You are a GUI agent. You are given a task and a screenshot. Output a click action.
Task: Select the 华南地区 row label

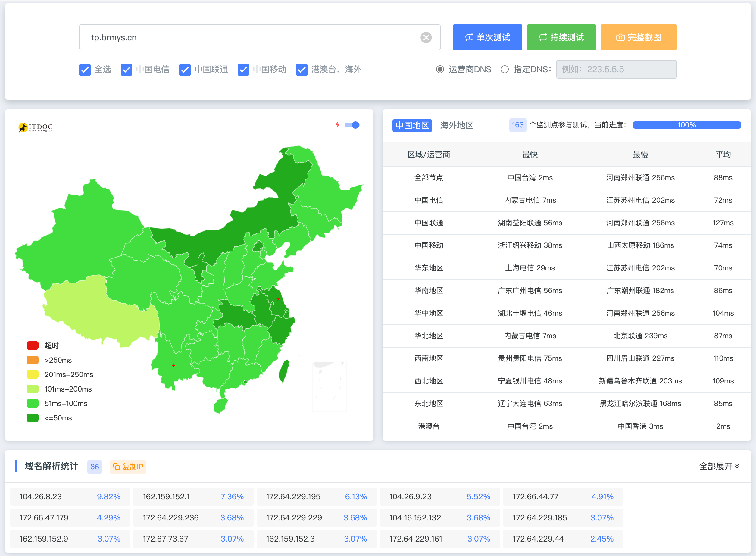click(x=429, y=290)
